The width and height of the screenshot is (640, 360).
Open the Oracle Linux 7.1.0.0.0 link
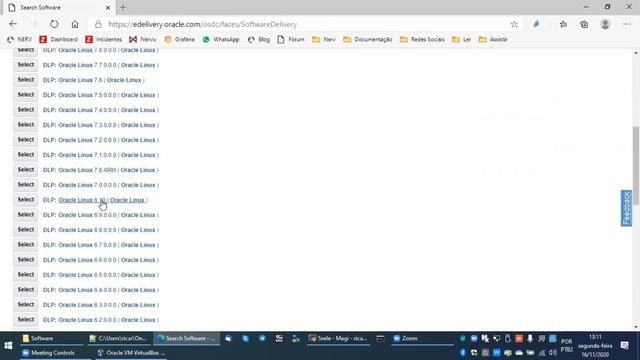[x=108, y=155]
